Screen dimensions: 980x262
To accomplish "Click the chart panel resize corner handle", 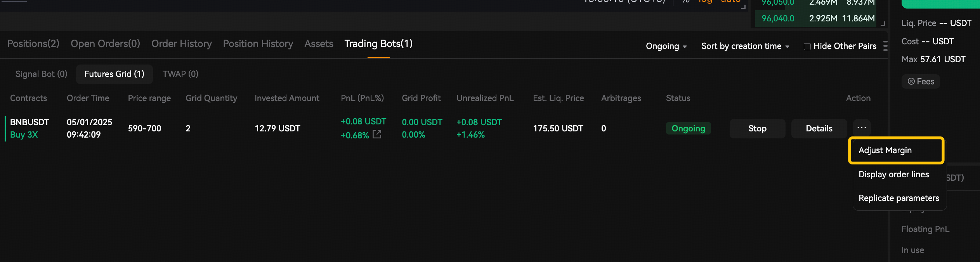I will (x=743, y=7).
